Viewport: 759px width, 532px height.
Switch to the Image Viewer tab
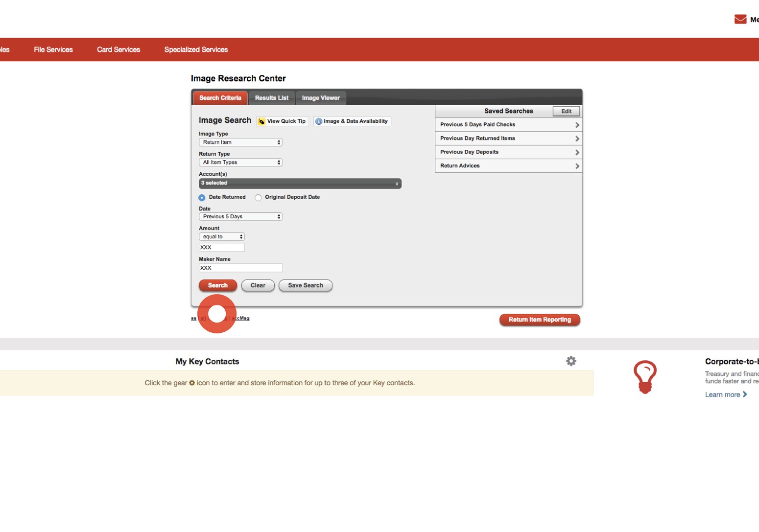[321, 97]
